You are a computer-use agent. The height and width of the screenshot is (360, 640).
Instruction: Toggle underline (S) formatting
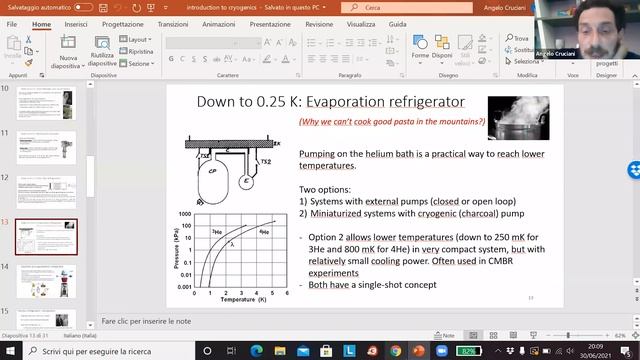[x=193, y=59]
